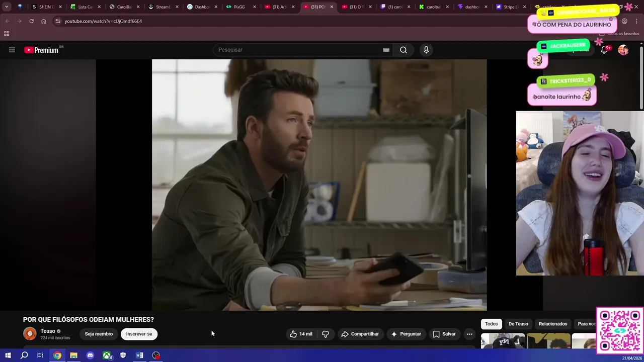This screenshot has width=644, height=362.
Task: Switch to the Lista Ca tab
Action: [85, 7]
